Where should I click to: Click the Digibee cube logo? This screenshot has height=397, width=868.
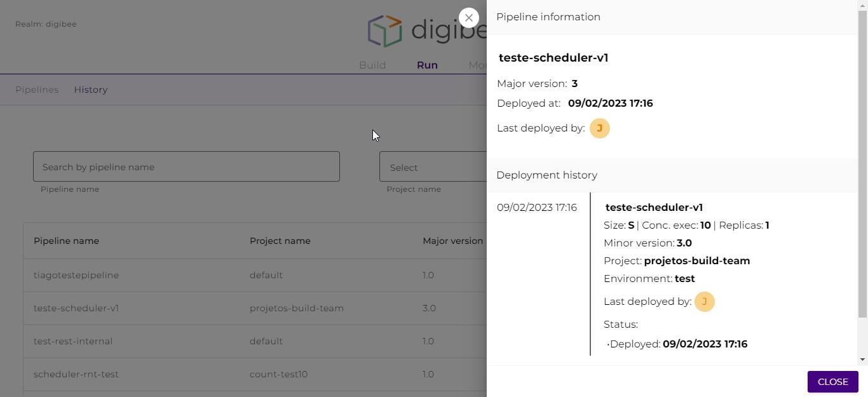pyautogui.click(x=385, y=31)
